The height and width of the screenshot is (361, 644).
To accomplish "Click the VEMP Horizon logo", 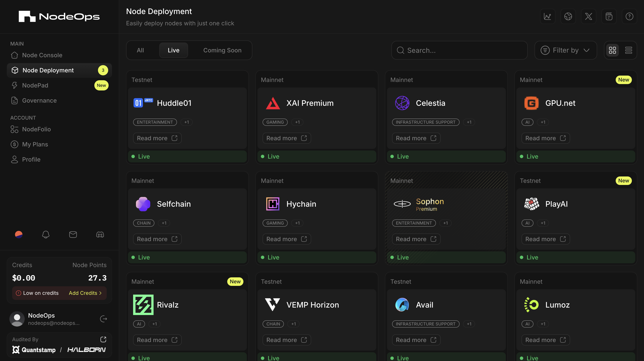I will click(272, 304).
